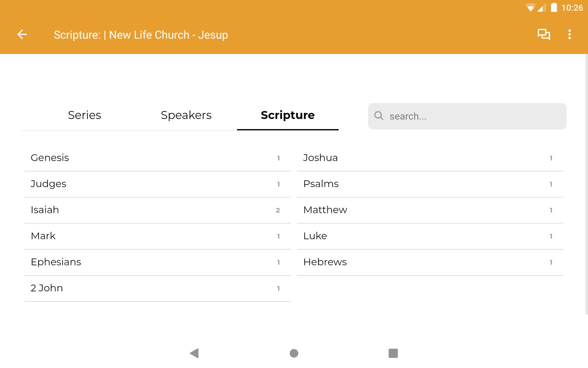Open the three-dot overflow menu

(x=569, y=34)
